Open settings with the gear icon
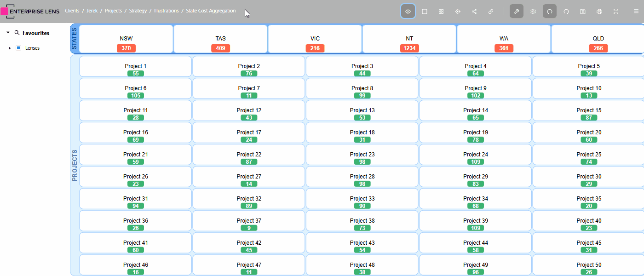This screenshot has height=276, width=644. click(x=533, y=11)
